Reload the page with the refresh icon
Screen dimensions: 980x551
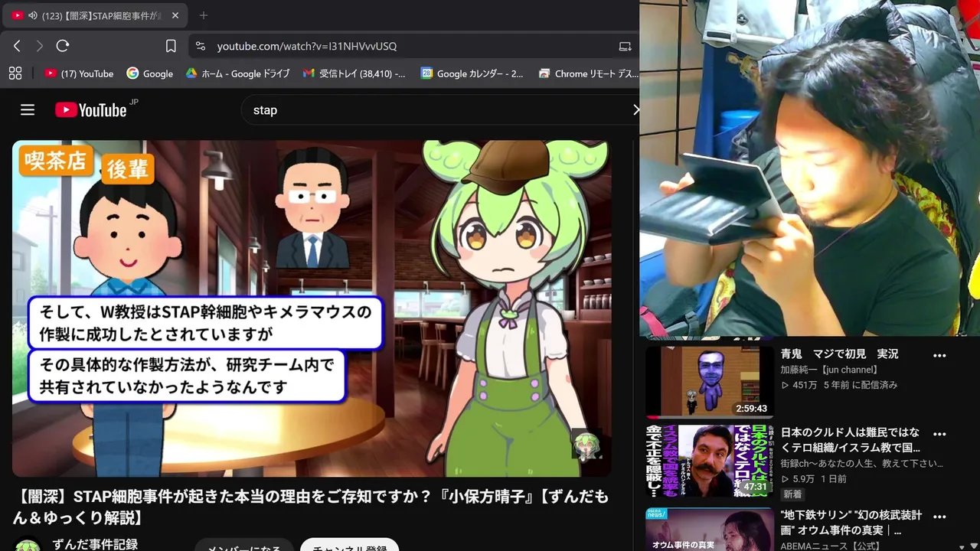(63, 46)
